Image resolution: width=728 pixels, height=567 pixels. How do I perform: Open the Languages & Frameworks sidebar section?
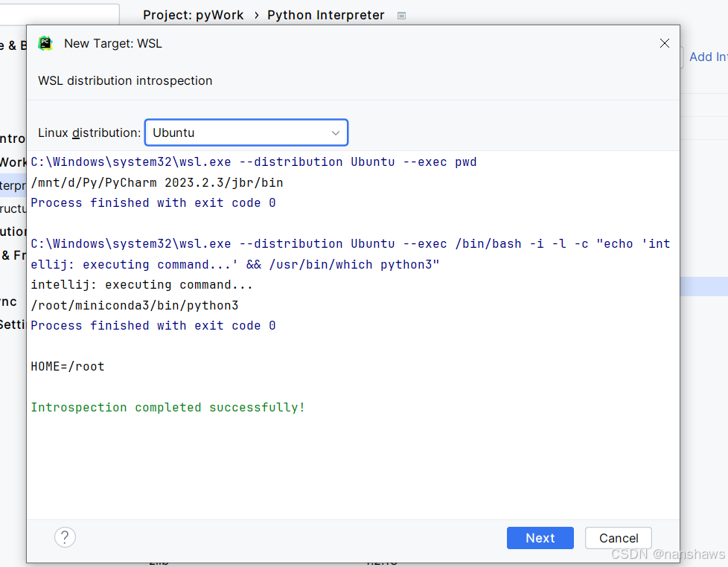coord(13,255)
